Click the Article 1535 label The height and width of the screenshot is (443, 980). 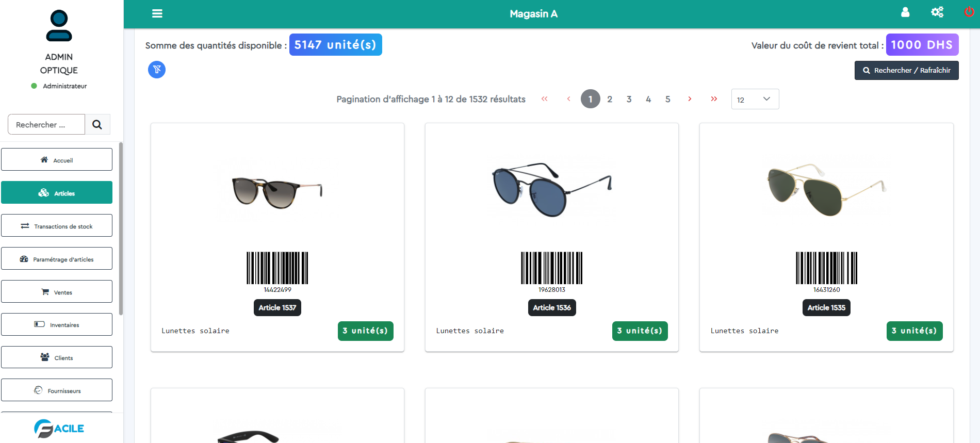pos(826,307)
